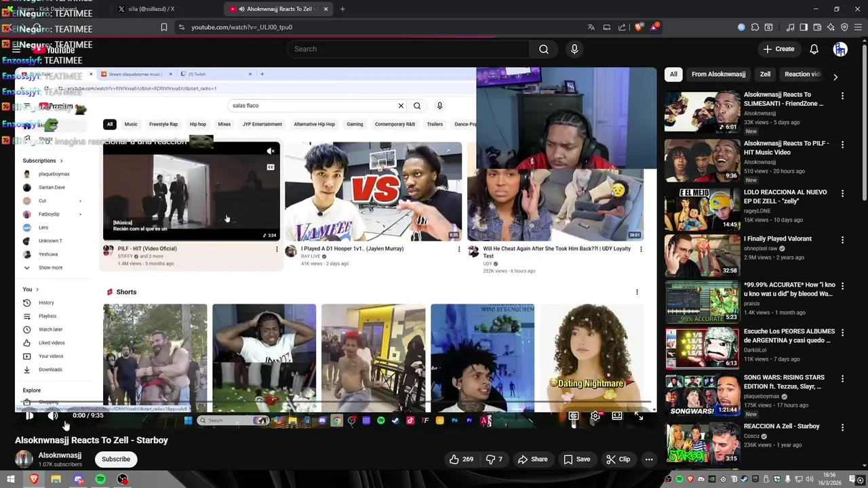Start voice search with microphone icon

574,49
